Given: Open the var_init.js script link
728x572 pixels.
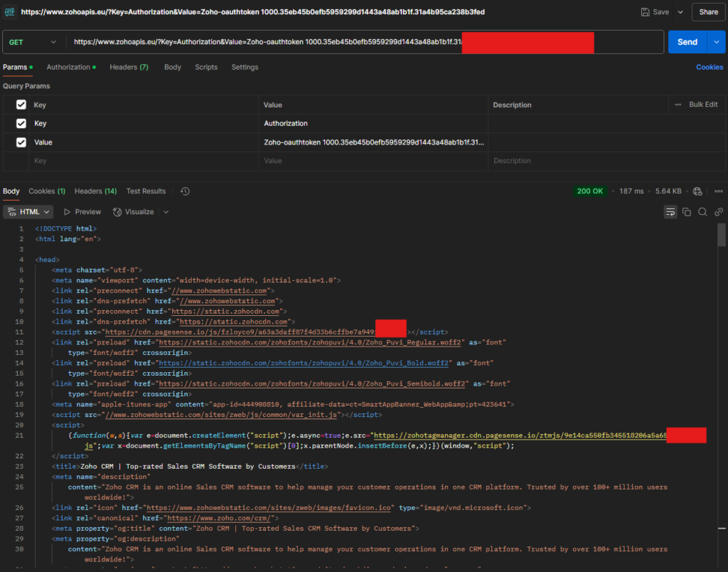Looking at the screenshot, I should pyautogui.click(x=222, y=415).
